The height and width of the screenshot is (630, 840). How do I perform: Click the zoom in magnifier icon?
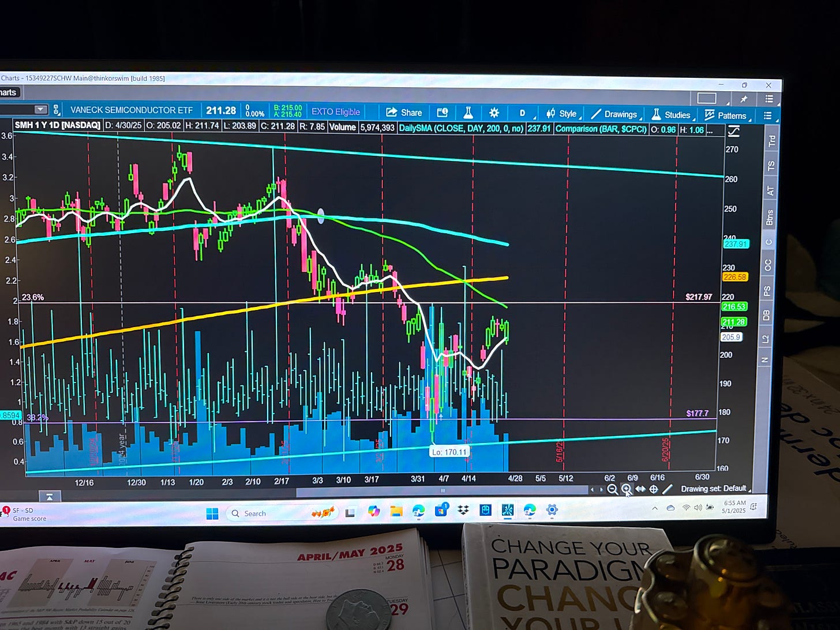626,489
